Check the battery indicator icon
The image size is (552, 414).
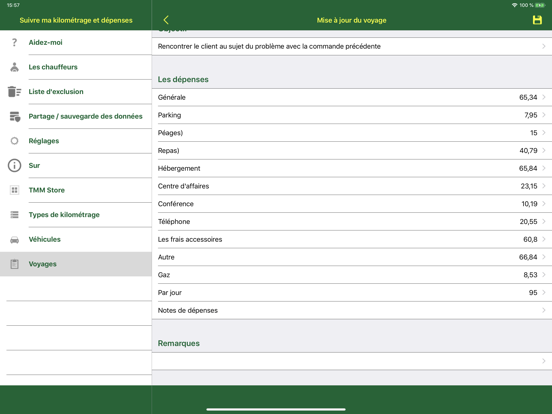540,5
